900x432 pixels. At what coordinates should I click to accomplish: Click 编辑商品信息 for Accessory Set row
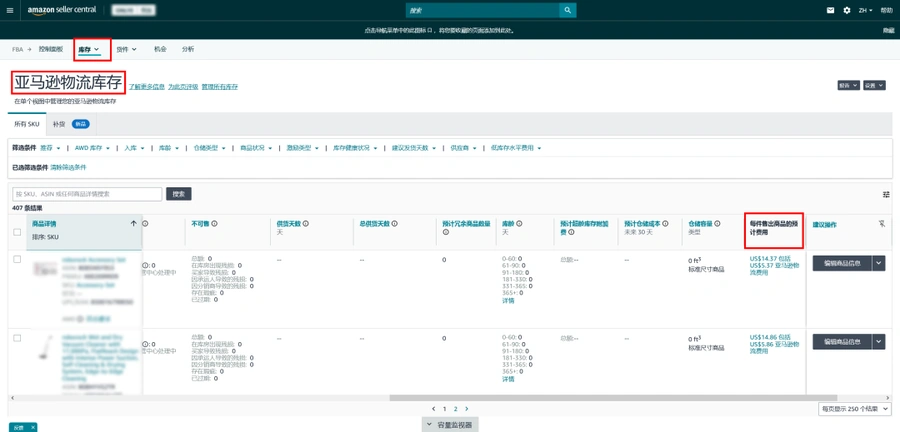pyautogui.click(x=842, y=263)
